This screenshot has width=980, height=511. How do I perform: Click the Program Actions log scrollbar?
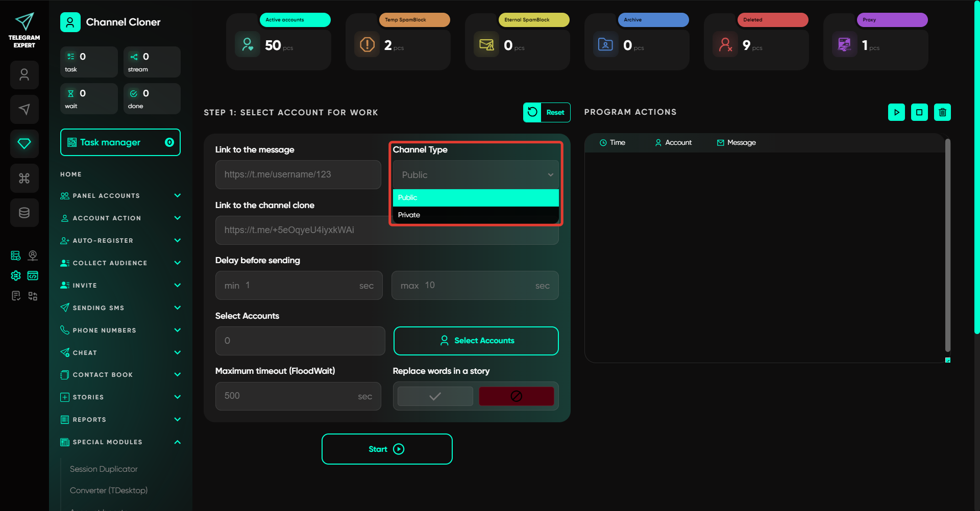click(947, 245)
